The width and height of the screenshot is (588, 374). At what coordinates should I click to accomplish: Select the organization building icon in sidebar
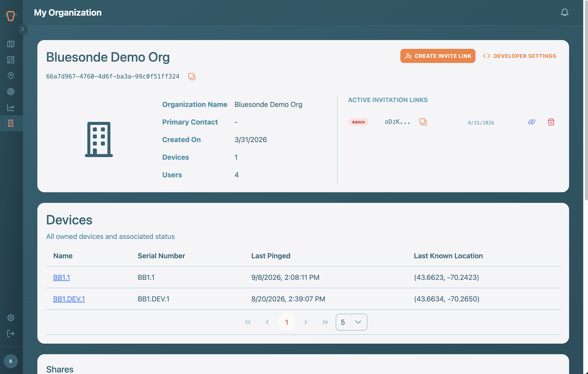pos(11,123)
